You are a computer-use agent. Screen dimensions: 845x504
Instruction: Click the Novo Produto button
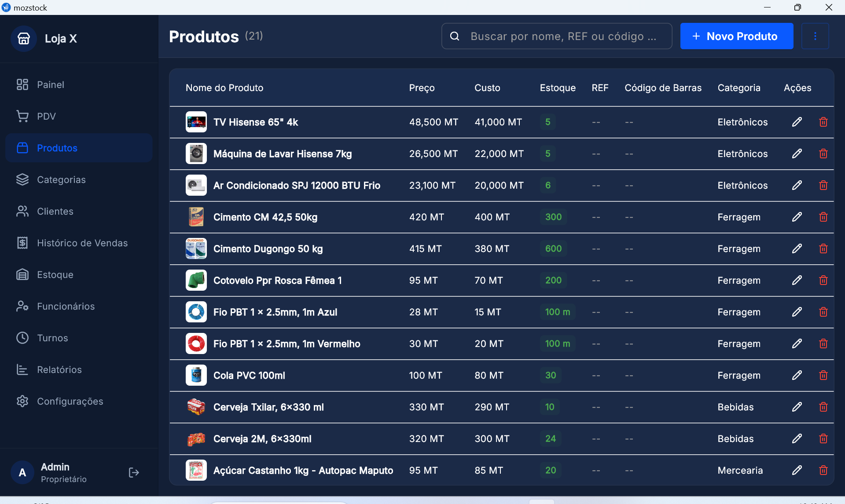[736, 36]
